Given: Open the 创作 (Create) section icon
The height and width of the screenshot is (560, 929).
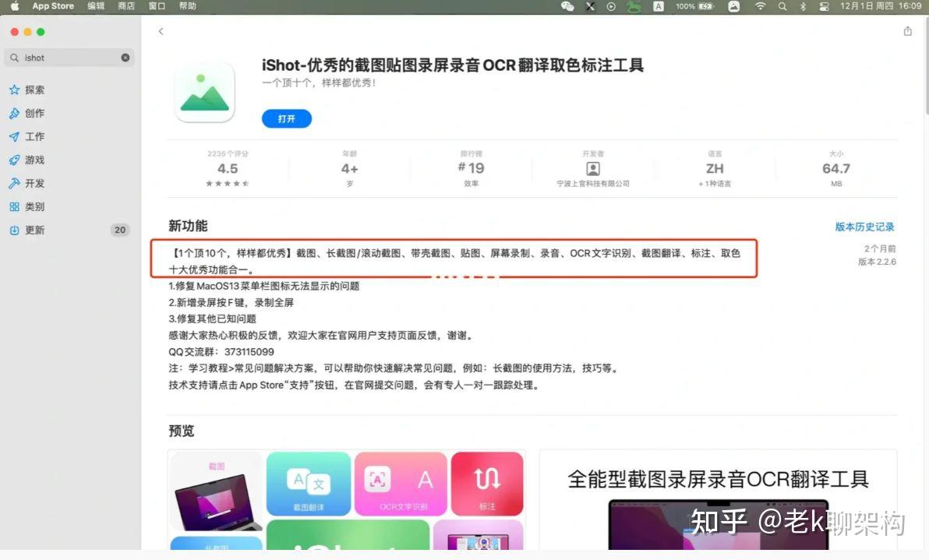Looking at the screenshot, I should [16, 113].
